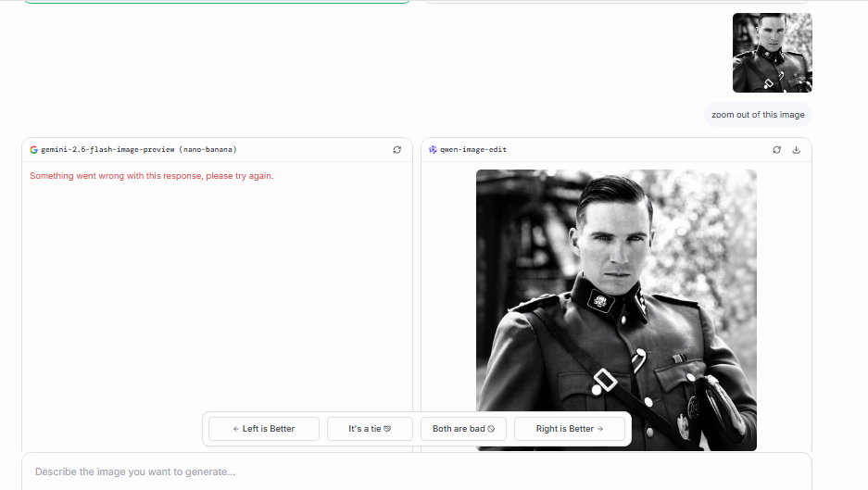The width and height of the screenshot is (868, 490).
Task: Download the qwen-image-edit generated image
Action: pos(796,149)
